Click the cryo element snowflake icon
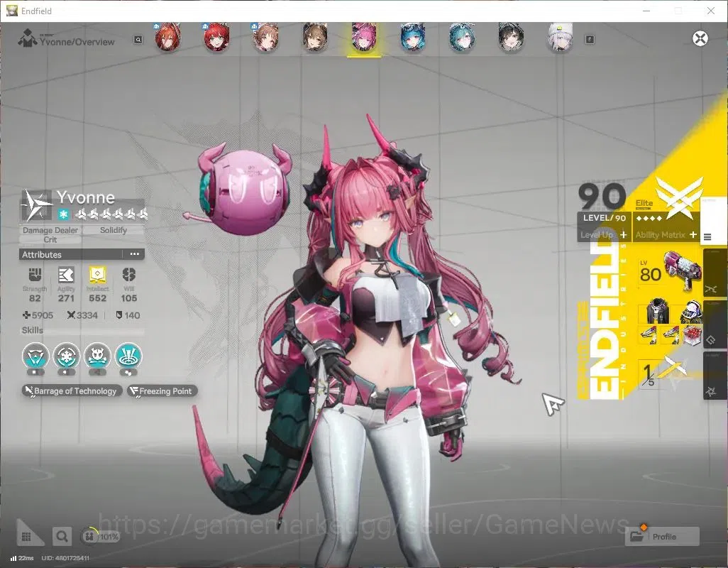The height and width of the screenshot is (568, 728). coord(64,214)
